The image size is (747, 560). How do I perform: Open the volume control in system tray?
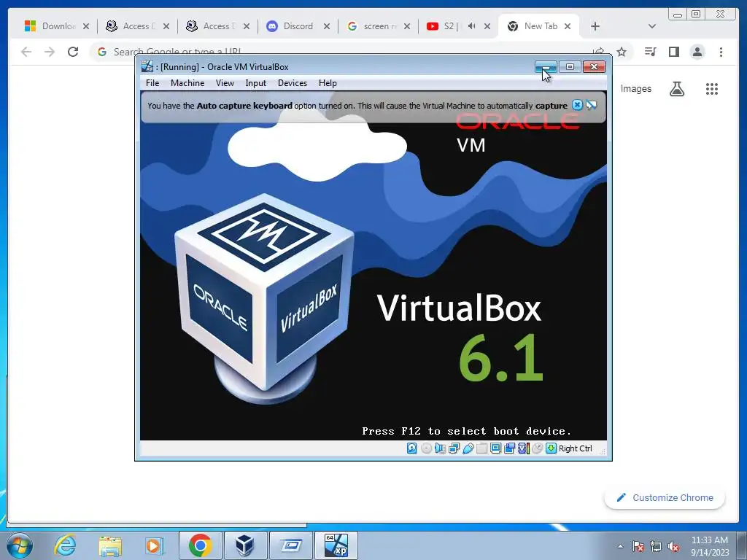tap(673, 546)
